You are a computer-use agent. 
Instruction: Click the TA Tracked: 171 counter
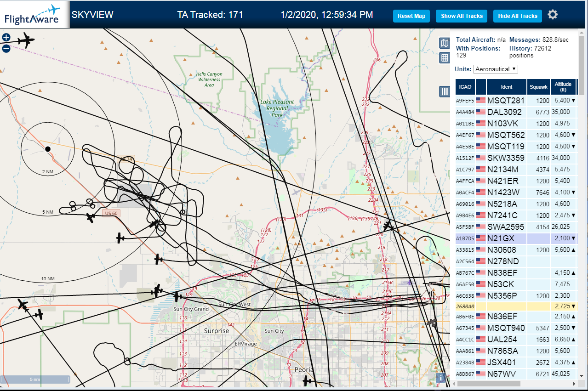[x=210, y=15]
